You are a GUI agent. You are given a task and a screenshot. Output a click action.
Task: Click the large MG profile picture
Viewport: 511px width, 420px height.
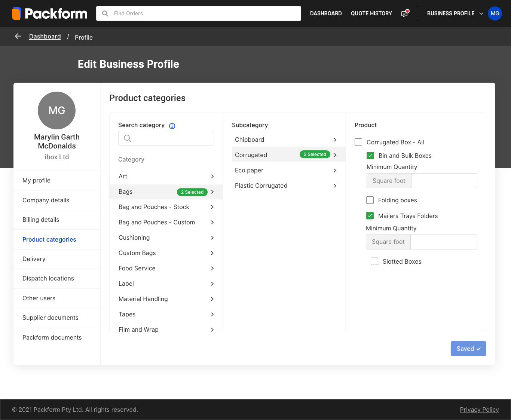tap(57, 110)
